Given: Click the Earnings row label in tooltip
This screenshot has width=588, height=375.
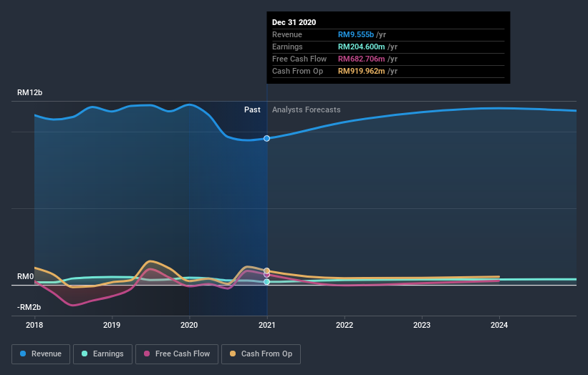Looking at the screenshot, I should 287,47.
